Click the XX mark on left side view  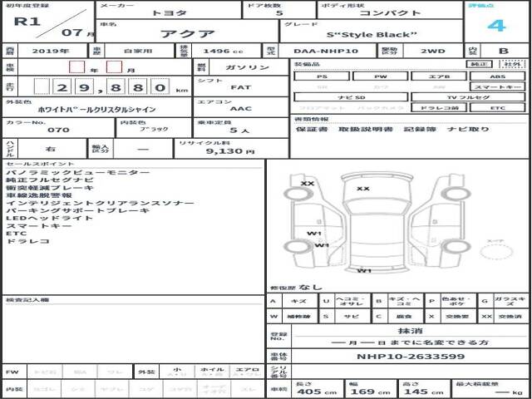click(x=308, y=183)
